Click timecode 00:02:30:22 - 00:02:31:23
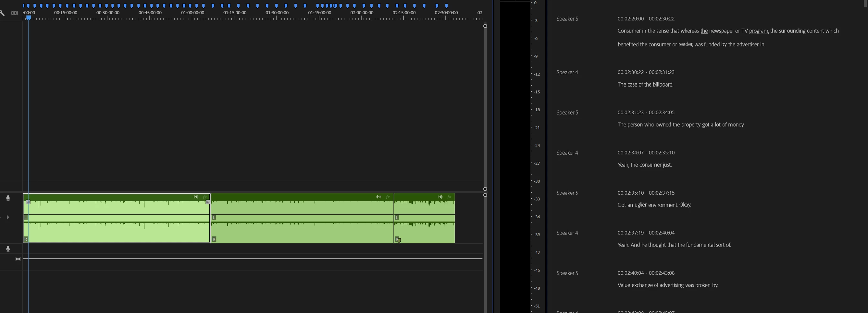 click(x=646, y=72)
